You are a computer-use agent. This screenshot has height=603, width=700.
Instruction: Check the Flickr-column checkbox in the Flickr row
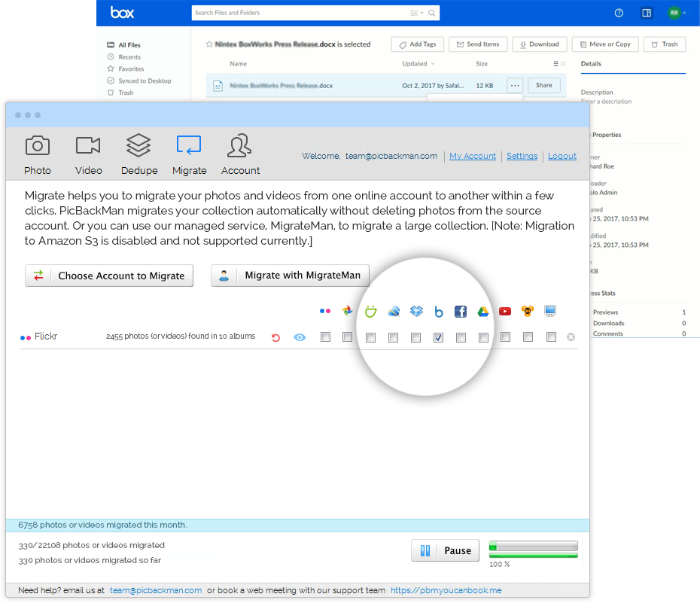325,337
